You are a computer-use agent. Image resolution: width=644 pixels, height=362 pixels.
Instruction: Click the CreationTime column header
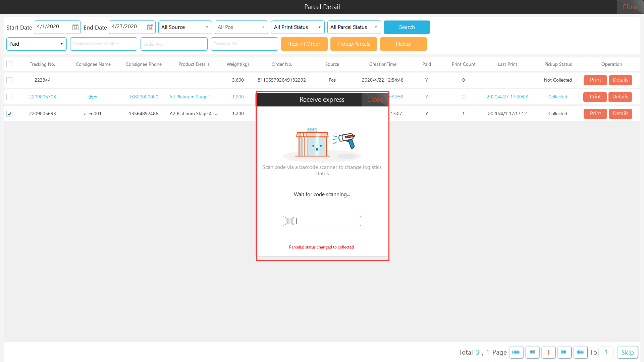click(x=383, y=64)
